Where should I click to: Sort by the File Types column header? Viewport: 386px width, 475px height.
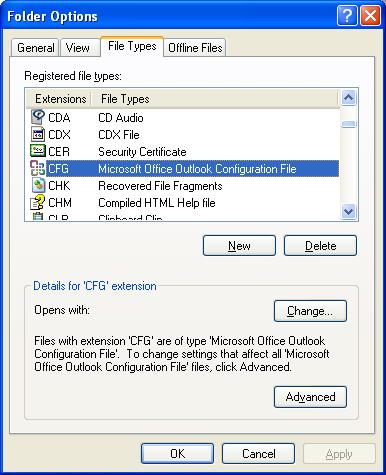coord(125,99)
